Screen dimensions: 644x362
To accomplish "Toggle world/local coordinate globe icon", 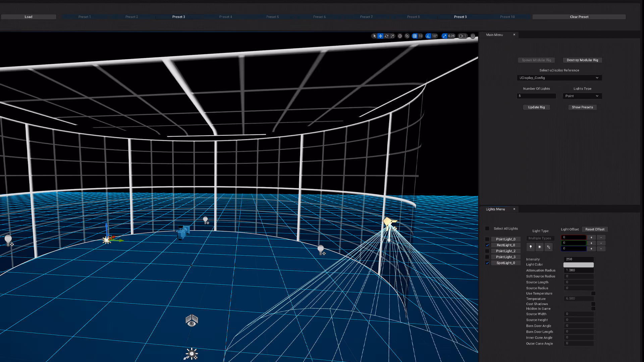I will click(x=400, y=36).
